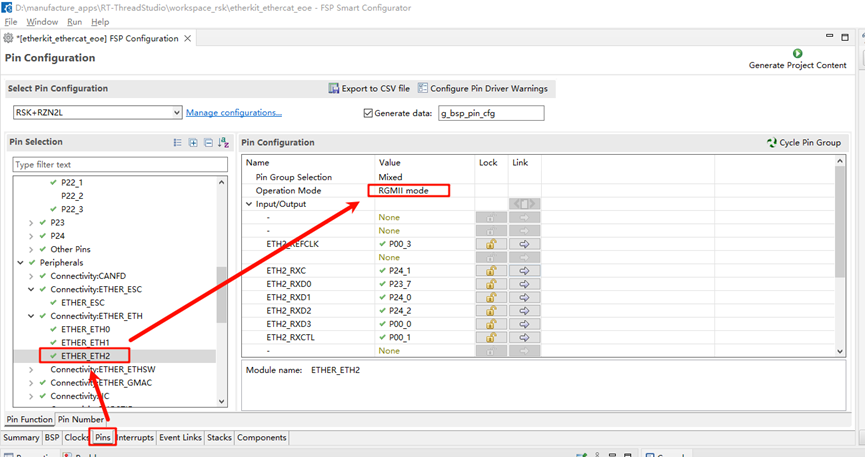Collapse the Peripherals tree node
The image size is (865, 457).
[x=20, y=263]
